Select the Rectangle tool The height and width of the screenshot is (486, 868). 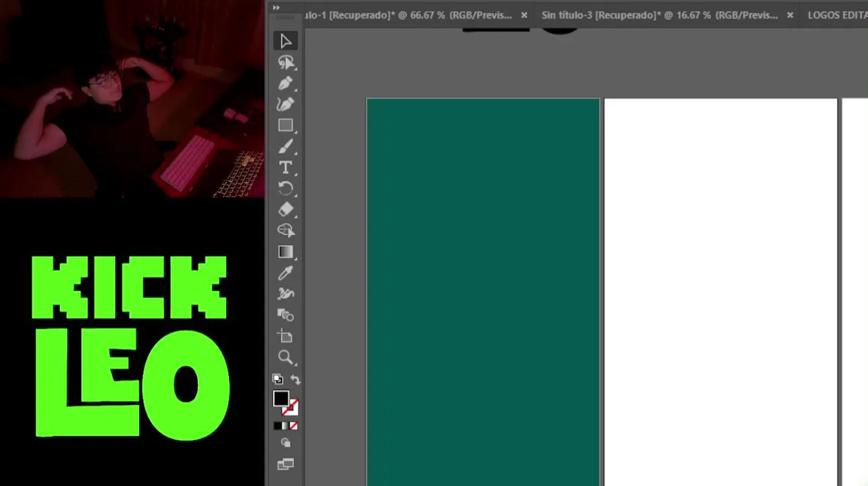[x=286, y=126]
